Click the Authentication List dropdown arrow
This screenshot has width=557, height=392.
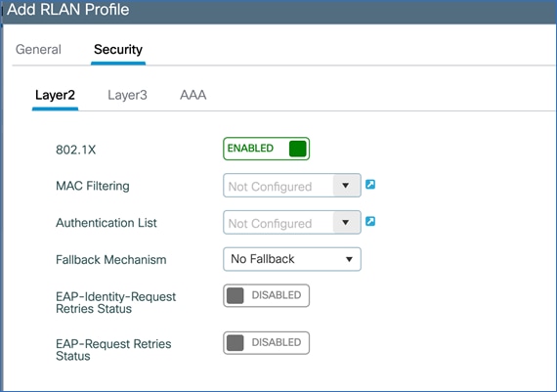pyautogui.click(x=346, y=223)
